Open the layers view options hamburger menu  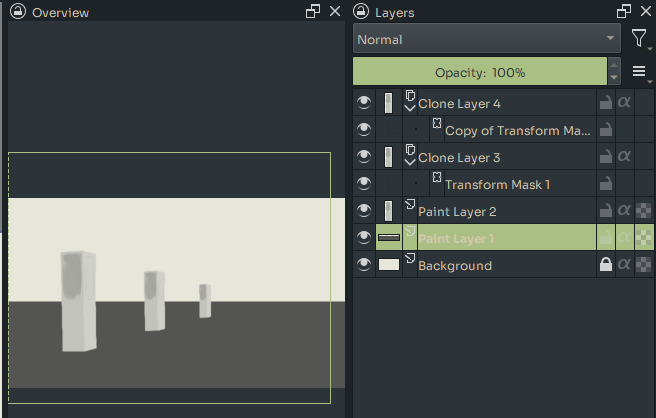(639, 72)
